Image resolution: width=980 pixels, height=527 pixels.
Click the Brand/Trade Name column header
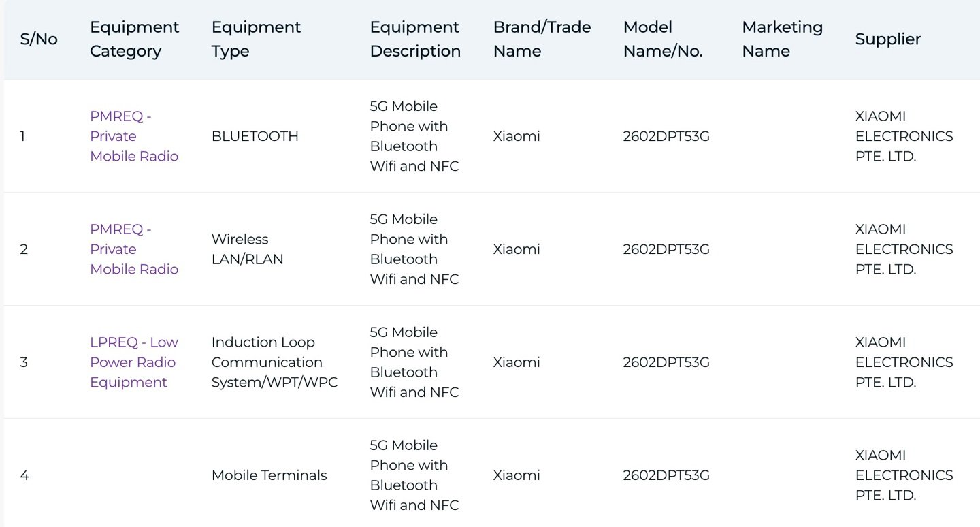(541, 39)
